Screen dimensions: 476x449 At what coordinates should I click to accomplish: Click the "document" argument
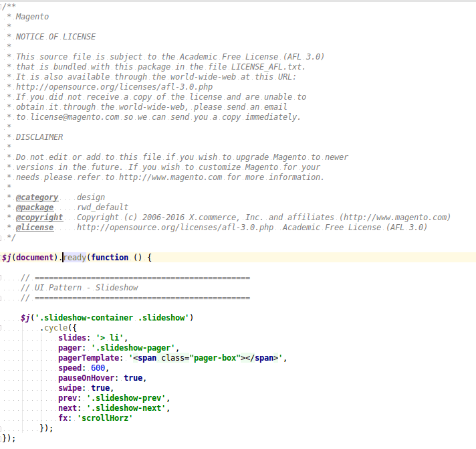pyautogui.click(x=35, y=258)
